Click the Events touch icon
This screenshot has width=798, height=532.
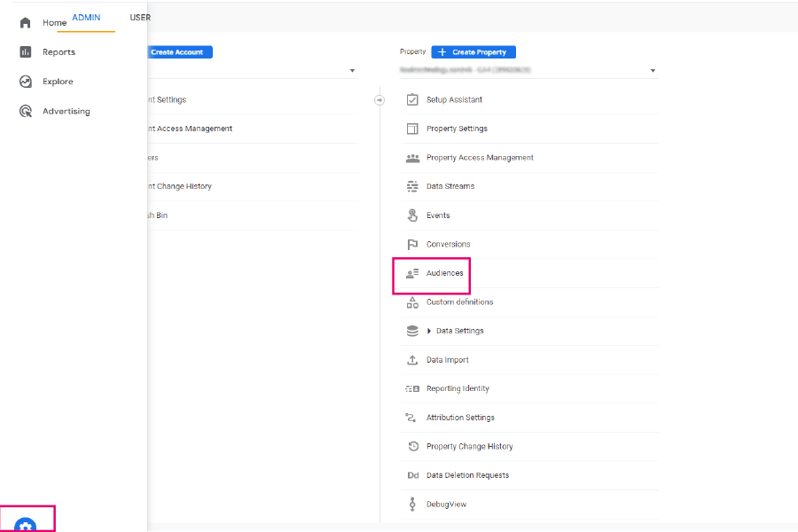click(x=412, y=215)
